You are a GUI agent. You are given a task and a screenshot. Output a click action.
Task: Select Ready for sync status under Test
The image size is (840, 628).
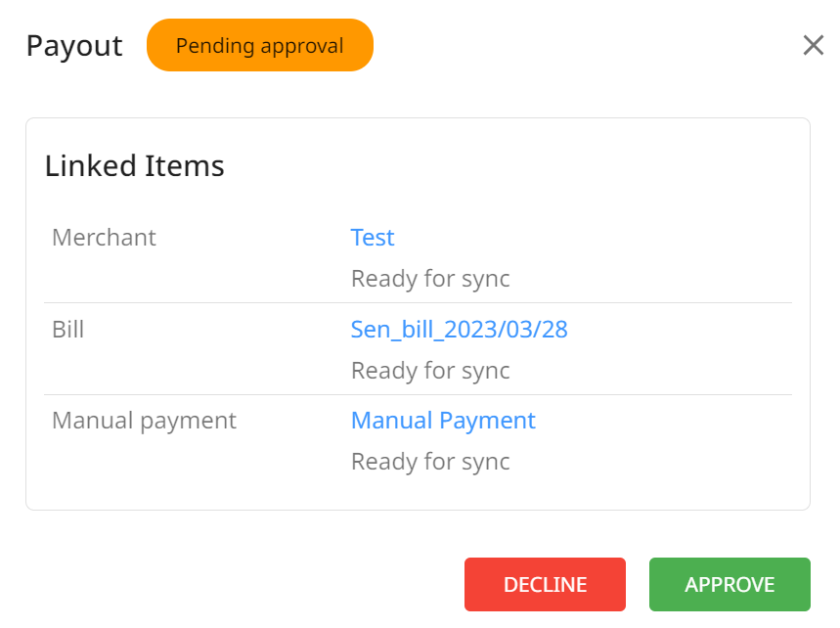(430, 279)
